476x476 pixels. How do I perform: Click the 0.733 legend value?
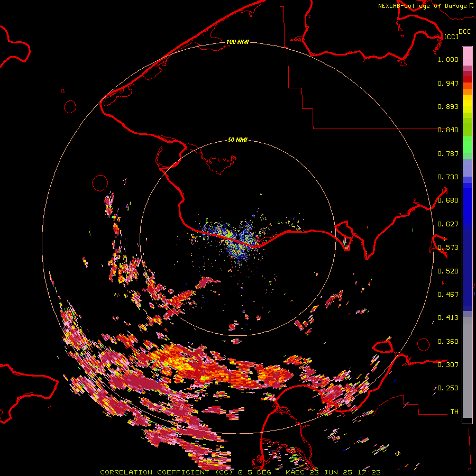click(x=448, y=177)
